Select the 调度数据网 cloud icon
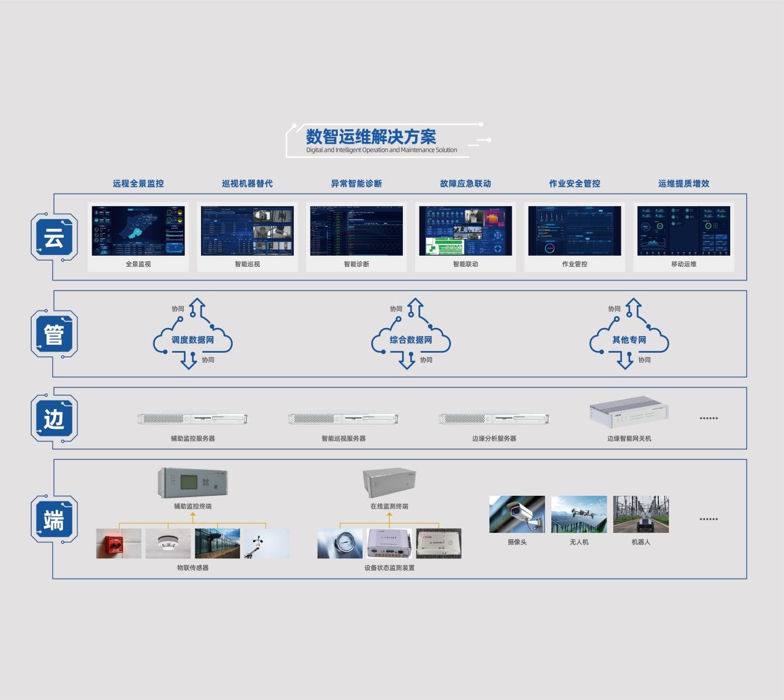The width and height of the screenshot is (784, 700). coord(192,339)
